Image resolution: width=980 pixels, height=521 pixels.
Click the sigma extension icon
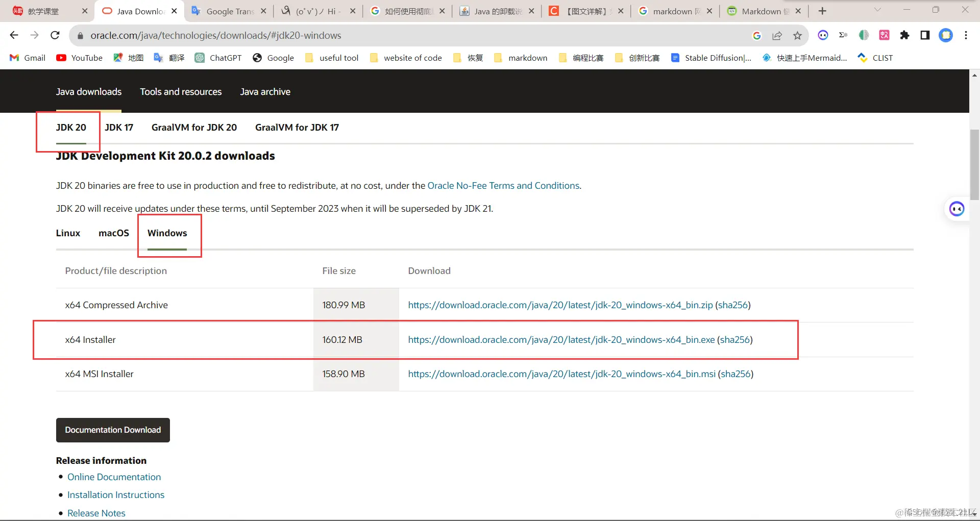tap(843, 35)
